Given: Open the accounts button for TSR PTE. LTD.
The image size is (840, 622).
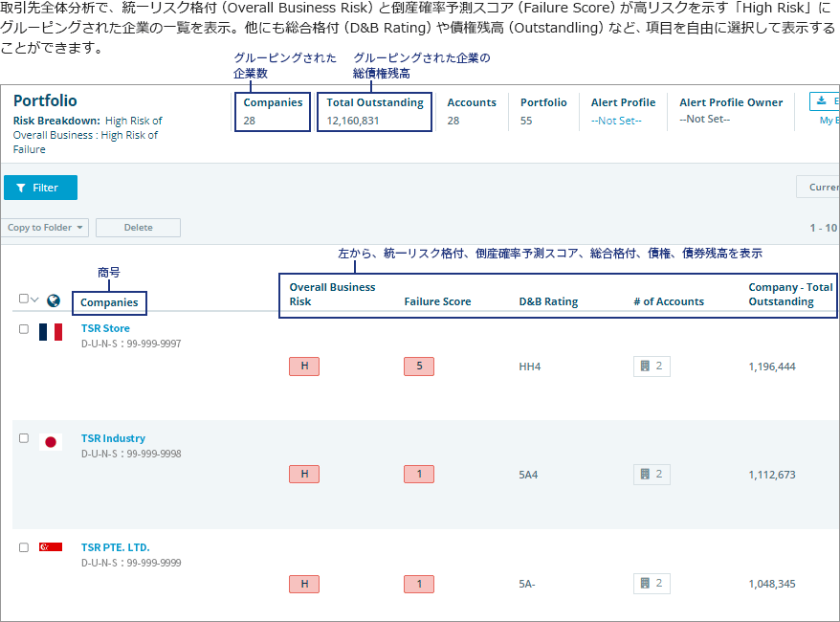Looking at the screenshot, I should click(652, 584).
